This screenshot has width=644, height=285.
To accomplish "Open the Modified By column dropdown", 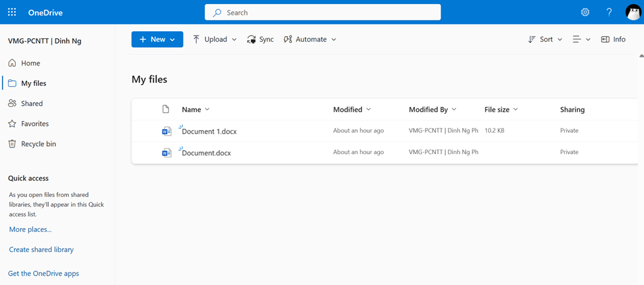I will pos(454,109).
